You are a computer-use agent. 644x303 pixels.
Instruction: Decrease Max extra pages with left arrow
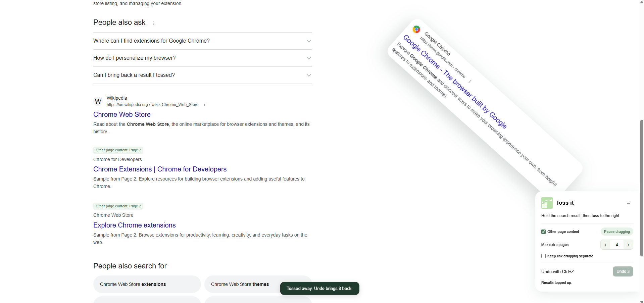click(x=605, y=245)
